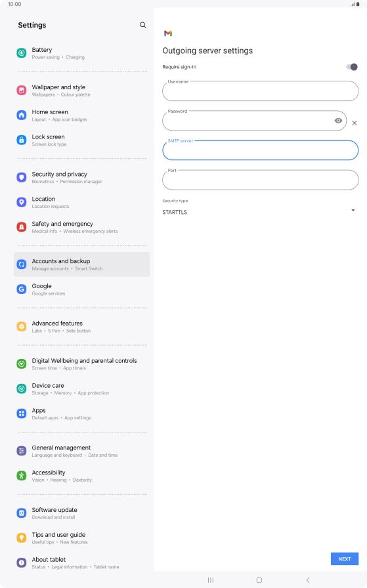Tap the About tablet info icon
Image resolution: width=367 pixels, height=588 pixels.
coord(22,562)
